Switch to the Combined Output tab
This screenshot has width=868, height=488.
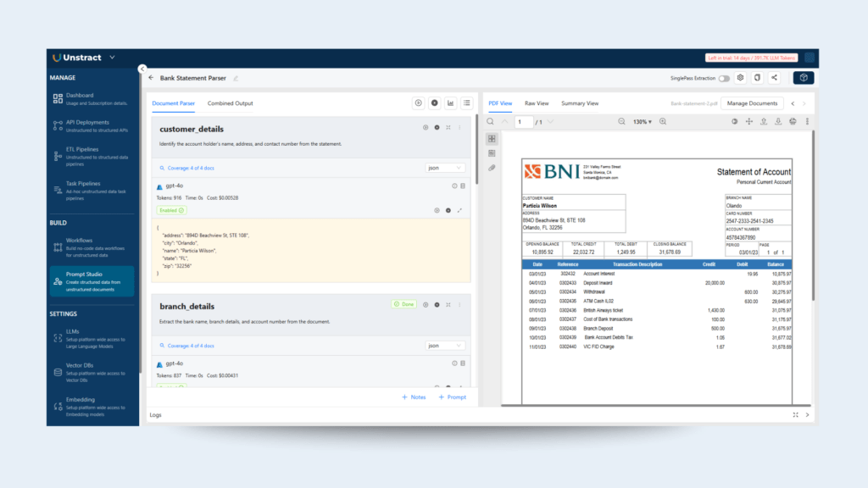pos(230,103)
